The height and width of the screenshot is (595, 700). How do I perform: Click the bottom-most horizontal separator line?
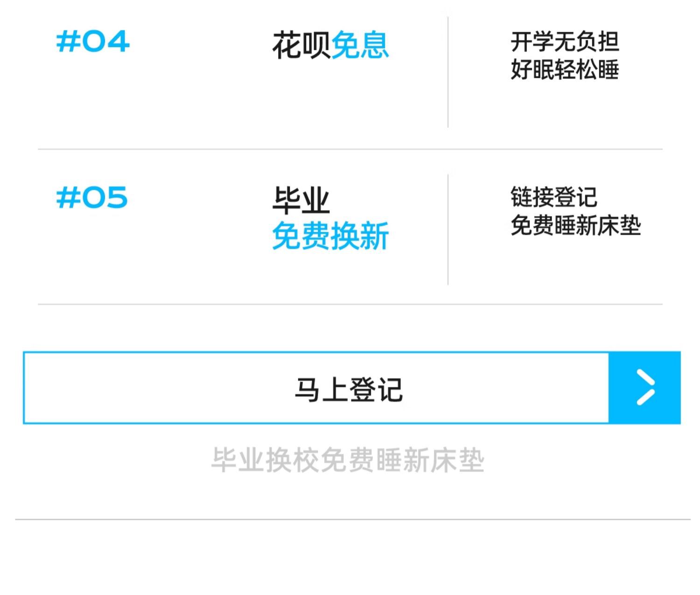point(352,519)
